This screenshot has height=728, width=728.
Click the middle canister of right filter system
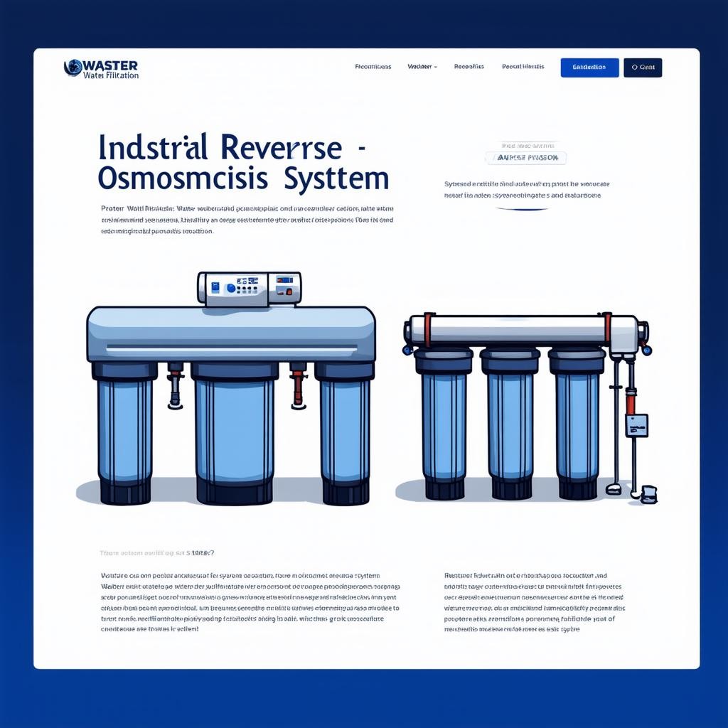pyautogui.click(x=509, y=425)
